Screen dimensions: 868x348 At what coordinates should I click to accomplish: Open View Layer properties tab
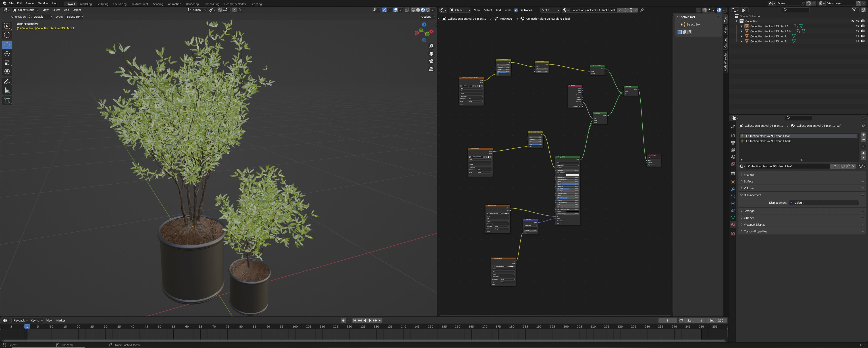pos(733,150)
